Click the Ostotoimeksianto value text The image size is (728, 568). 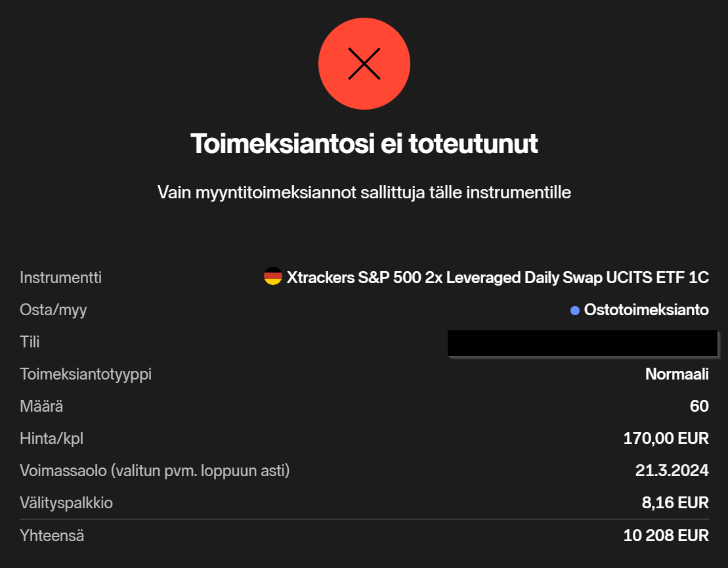click(x=646, y=310)
